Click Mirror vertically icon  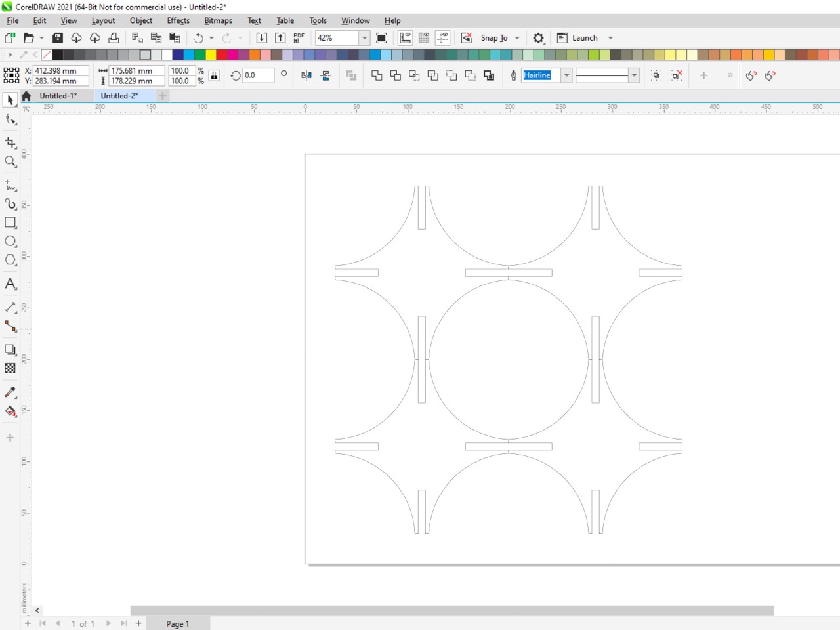[325, 75]
